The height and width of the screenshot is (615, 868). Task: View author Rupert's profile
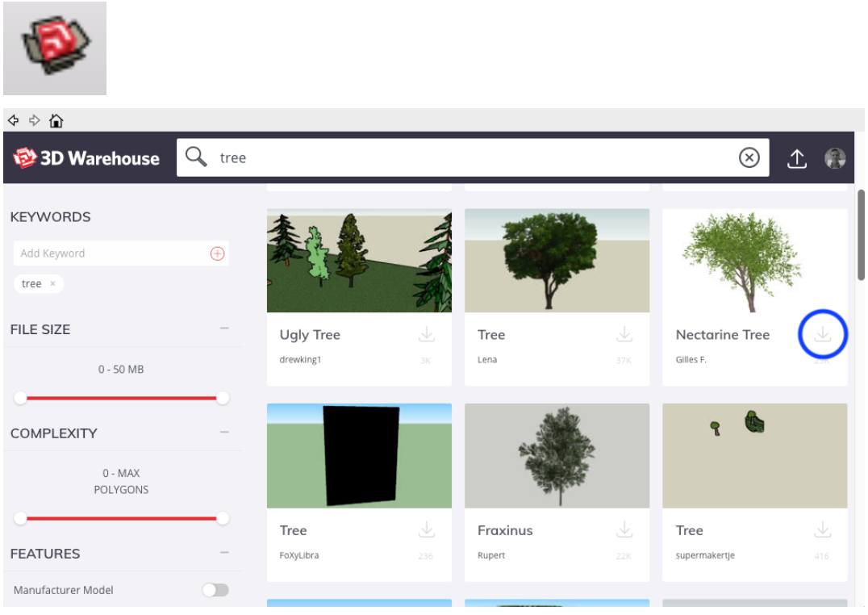tap(491, 555)
